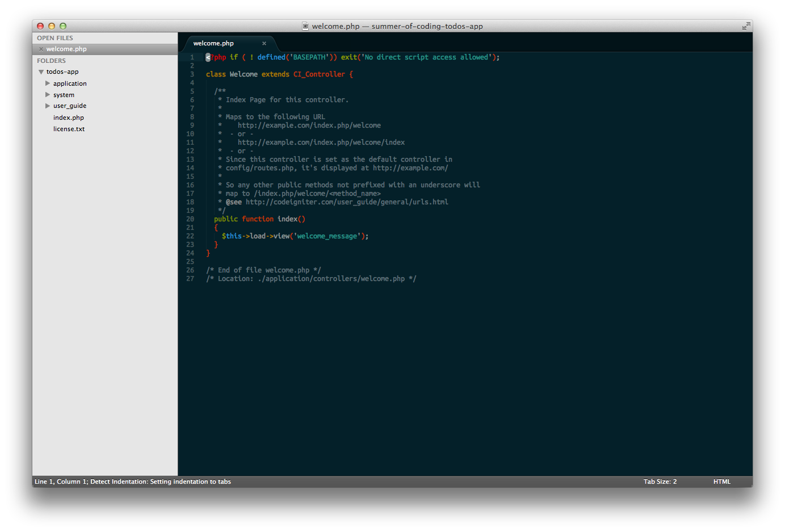Click the FOLDERS section header
Viewport: 785px width, 532px height.
(x=51, y=61)
